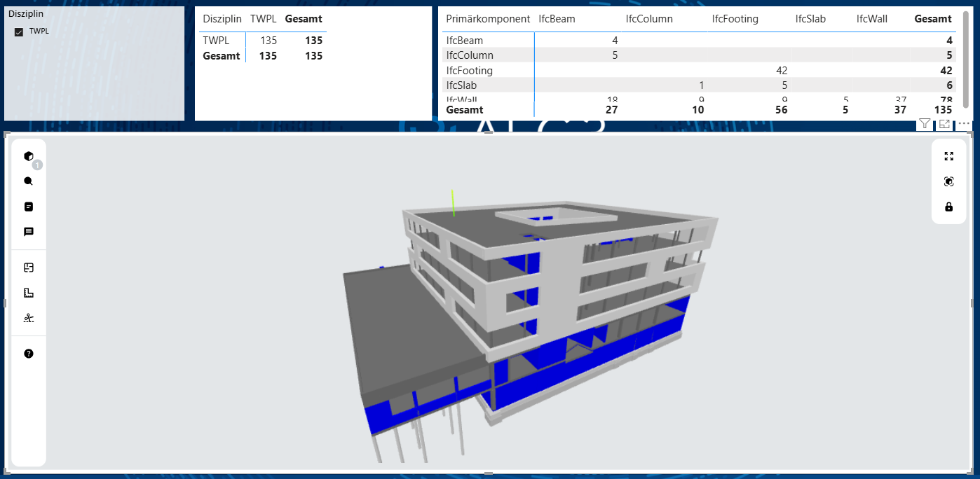Click the IfcFooting column header
This screenshot has width=980, height=479.
point(735,19)
